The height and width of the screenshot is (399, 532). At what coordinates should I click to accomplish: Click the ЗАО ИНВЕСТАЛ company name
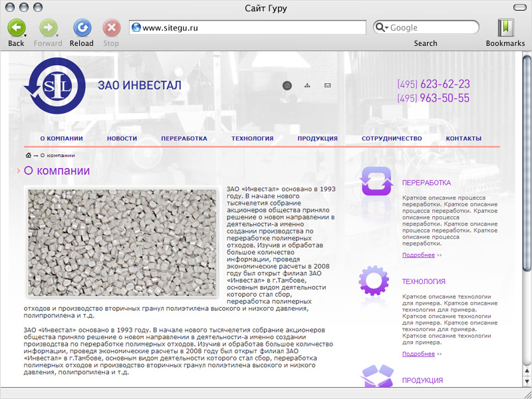click(140, 85)
